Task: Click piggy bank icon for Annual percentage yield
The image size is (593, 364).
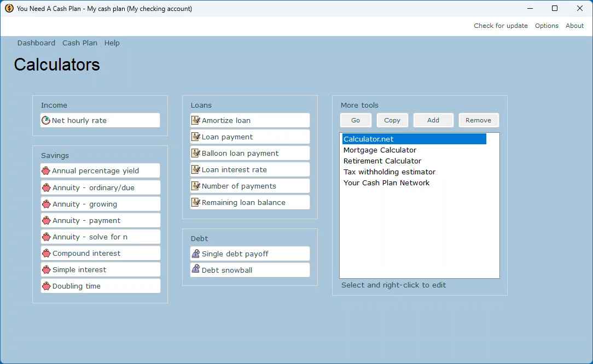Action: click(46, 171)
